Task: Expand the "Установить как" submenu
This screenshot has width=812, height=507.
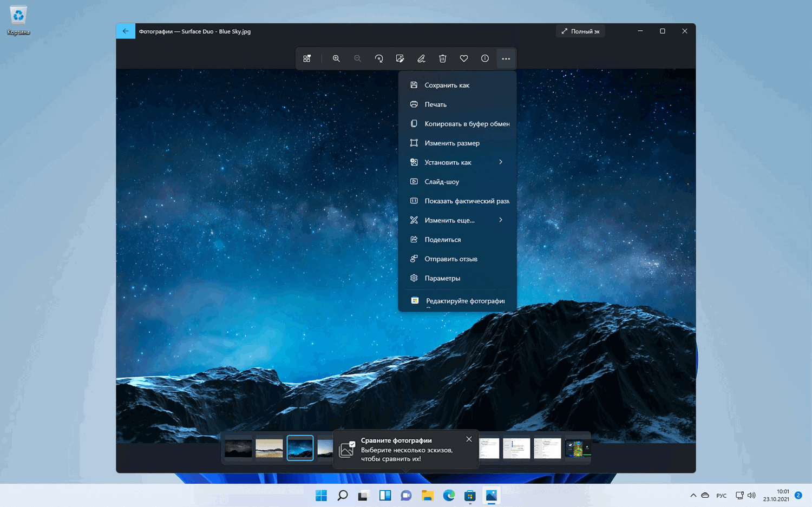Action: [x=457, y=162]
